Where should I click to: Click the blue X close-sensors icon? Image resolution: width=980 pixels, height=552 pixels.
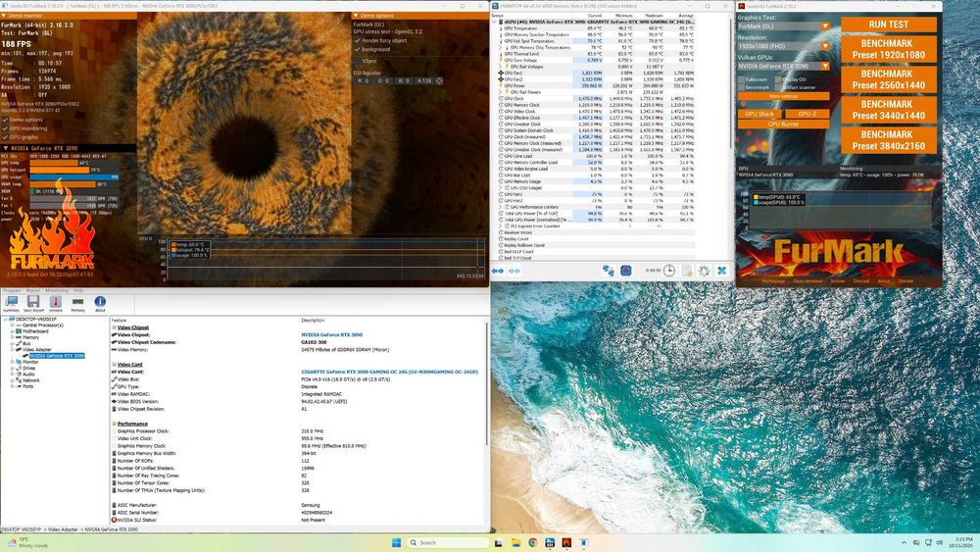(722, 270)
